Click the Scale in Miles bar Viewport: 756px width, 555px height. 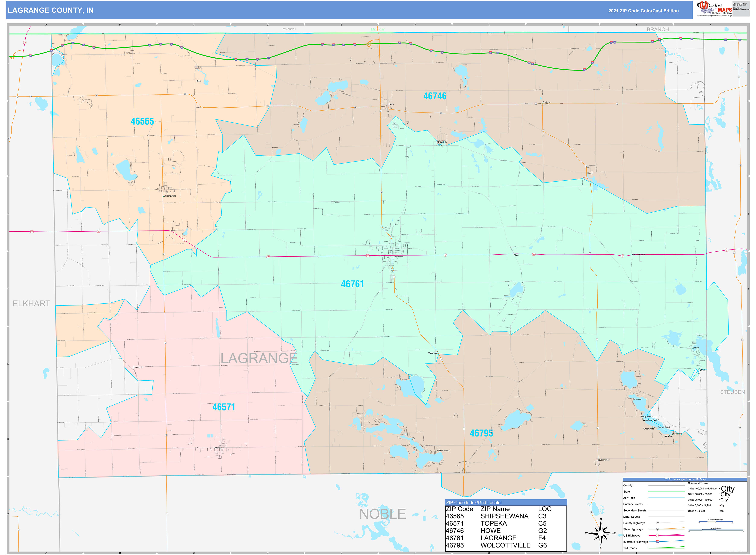(x=716, y=530)
